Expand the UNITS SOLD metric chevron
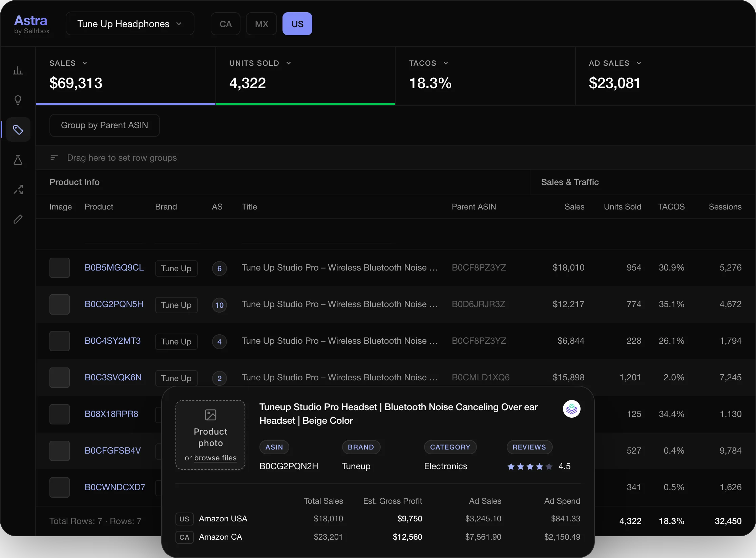 coord(289,63)
